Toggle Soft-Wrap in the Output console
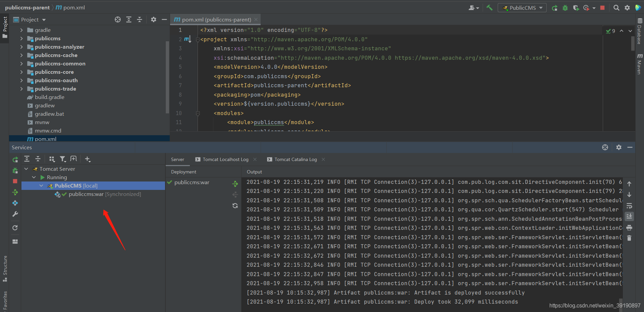644x312 pixels. [x=629, y=206]
